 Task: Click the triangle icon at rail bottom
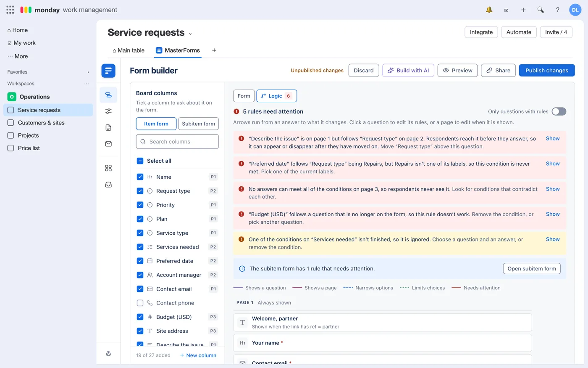coord(108,354)
